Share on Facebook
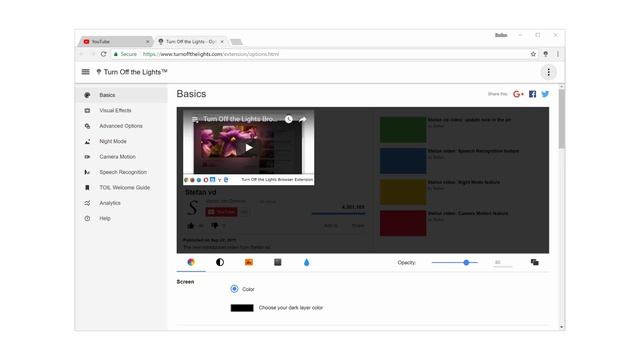 [532, 94]
